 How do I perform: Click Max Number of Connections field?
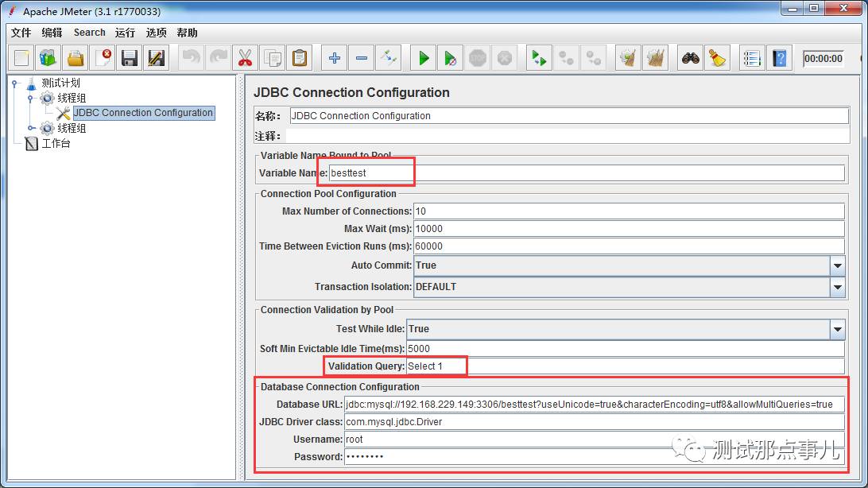tap(629, 211)
